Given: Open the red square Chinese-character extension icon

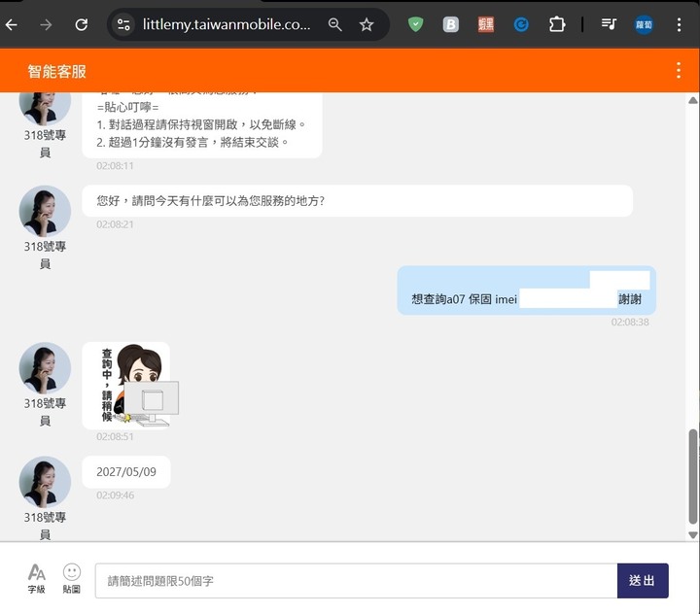Looking at the screenshot, I should [486, 24].
